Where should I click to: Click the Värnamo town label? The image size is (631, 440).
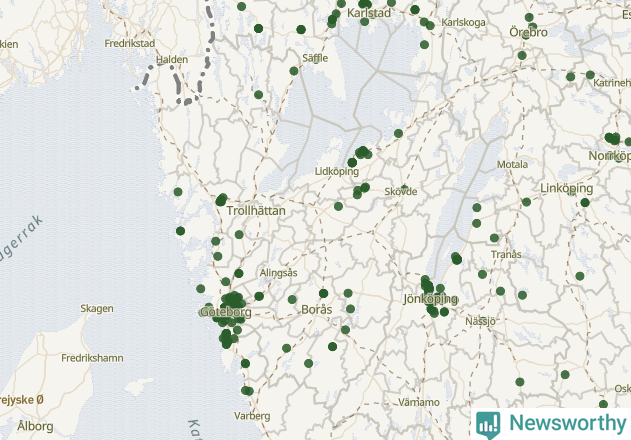[x=419, y=402]
